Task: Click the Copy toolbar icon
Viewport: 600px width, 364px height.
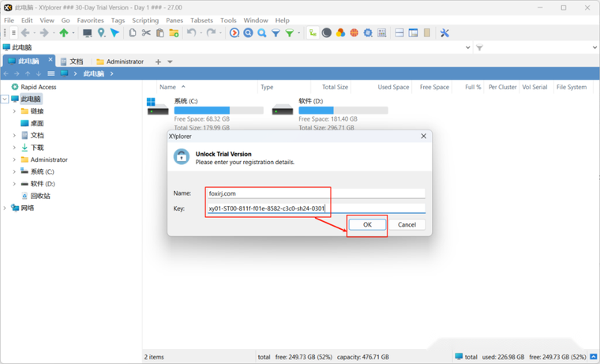Action: click(x=133, y=33)
